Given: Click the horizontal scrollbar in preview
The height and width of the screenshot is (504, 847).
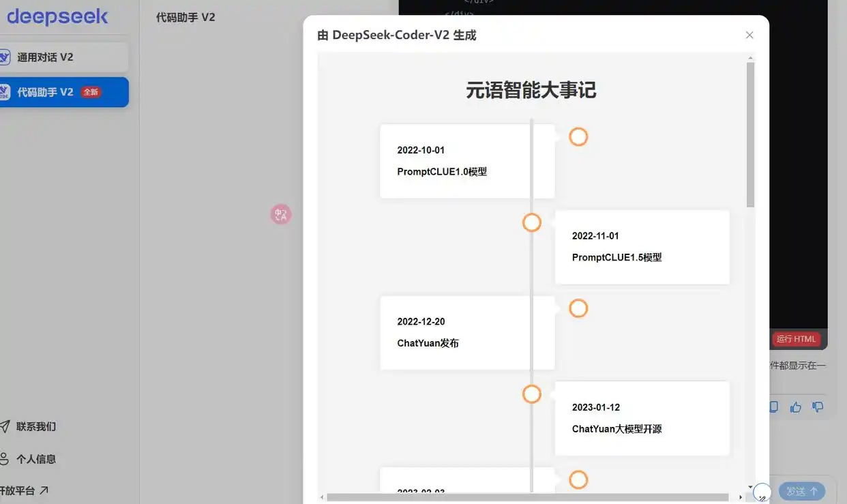Looking at the screenshot, I should pyautogui.click(x=527, y=497).
